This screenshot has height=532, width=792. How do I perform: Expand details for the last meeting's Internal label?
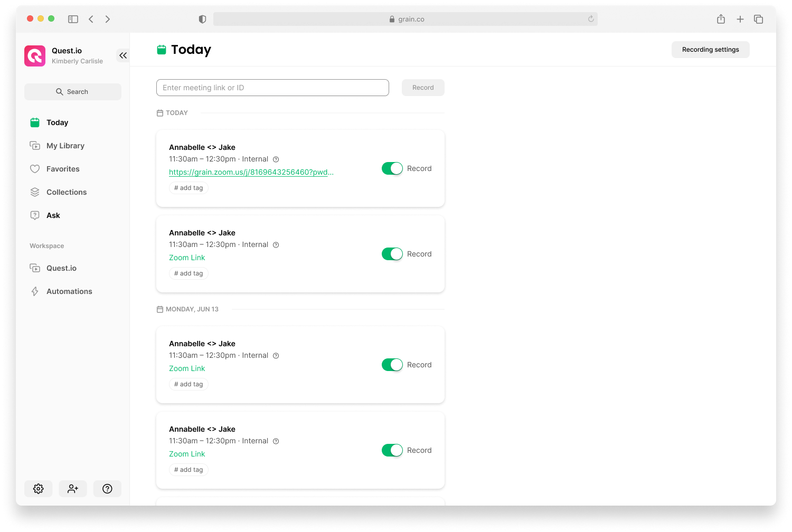click(x=276, y=441)
